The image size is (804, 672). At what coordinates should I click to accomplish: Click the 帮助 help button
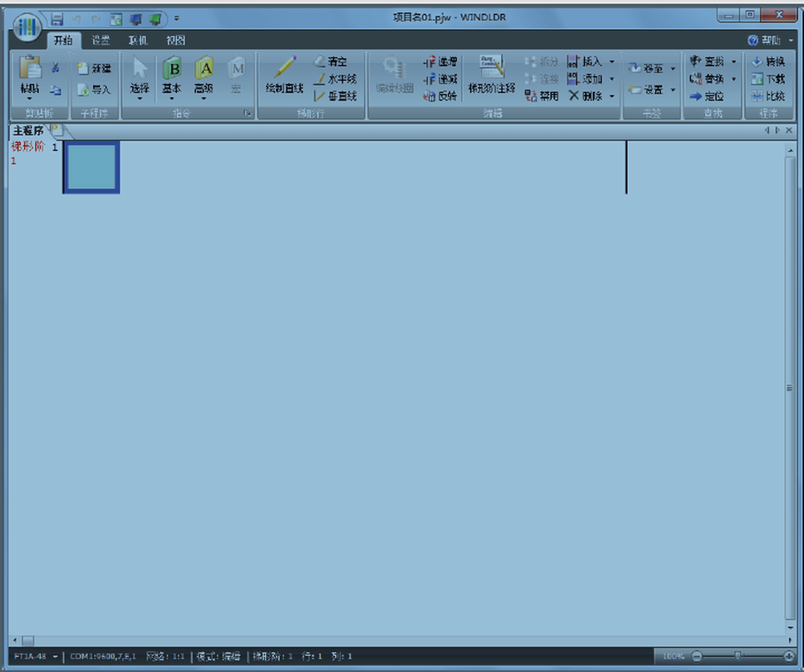(764, 40)
